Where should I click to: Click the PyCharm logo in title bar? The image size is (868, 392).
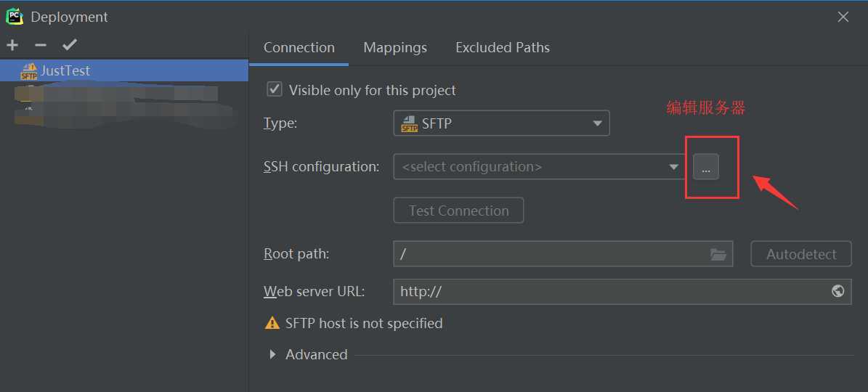15,17
